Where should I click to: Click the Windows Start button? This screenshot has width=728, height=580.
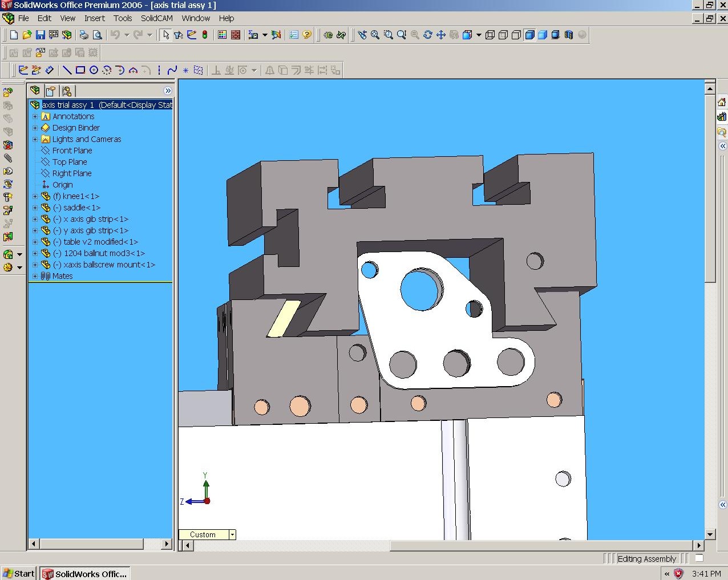[19, 573]
